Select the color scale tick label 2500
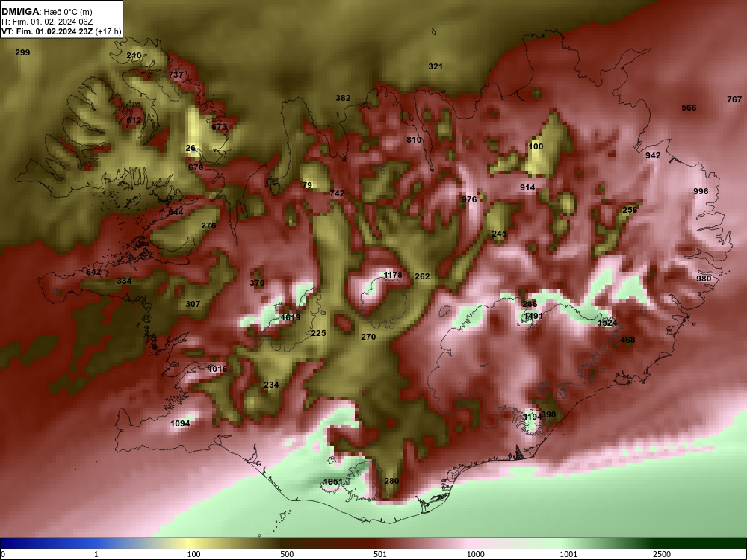This screenshot has height=560, width=747. pyautogui.click(x=662, y=554)
